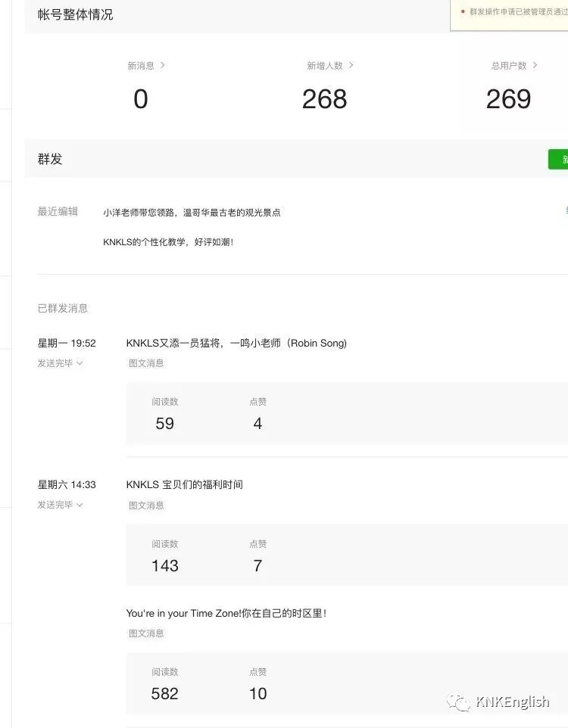
Task: Click the arrow next to 总用户数
Action: [x=535, y=66]
